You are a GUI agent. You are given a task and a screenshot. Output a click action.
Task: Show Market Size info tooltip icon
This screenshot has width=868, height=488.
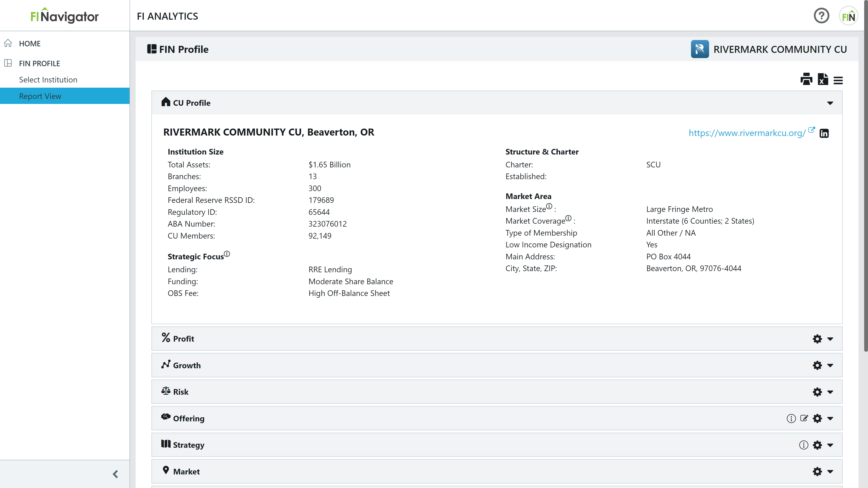pyautogui.click(x=549, y=206)
